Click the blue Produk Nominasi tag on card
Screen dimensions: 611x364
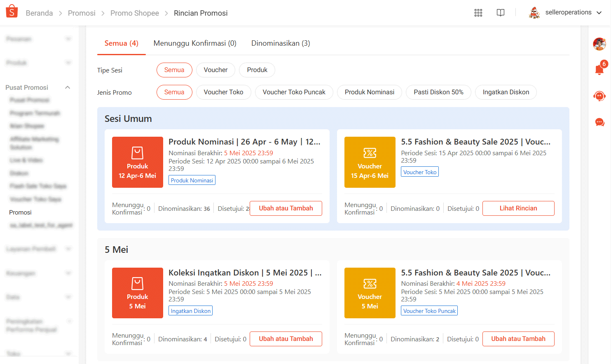[192, 180]
